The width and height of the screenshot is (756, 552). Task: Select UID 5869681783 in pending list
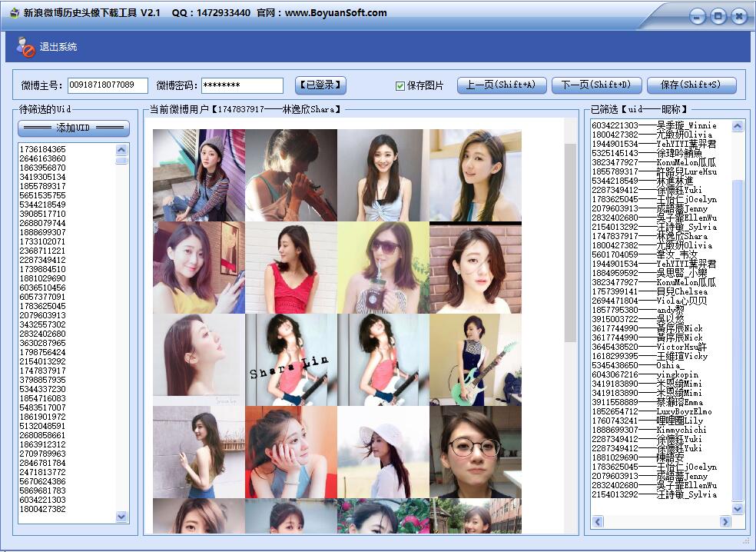(42, 490)
